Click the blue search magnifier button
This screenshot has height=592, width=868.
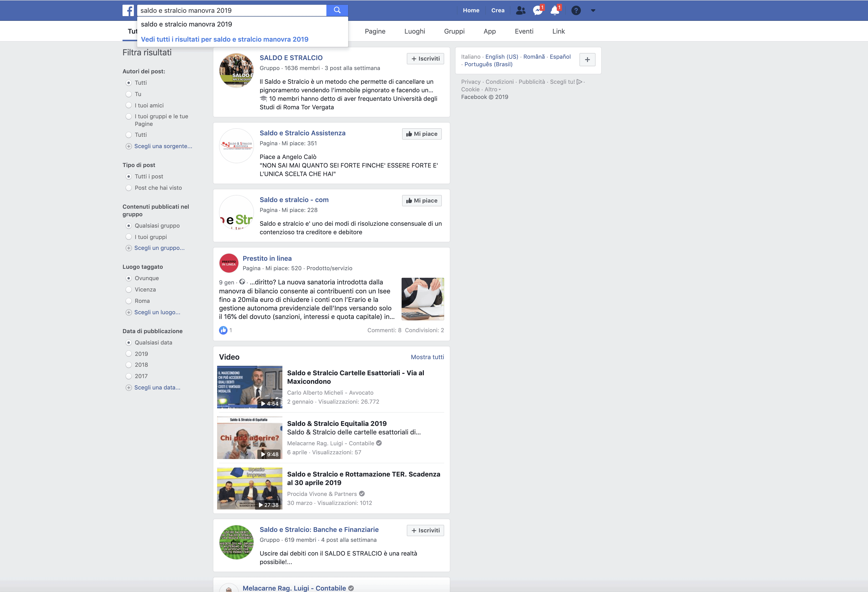click(337, 10)
